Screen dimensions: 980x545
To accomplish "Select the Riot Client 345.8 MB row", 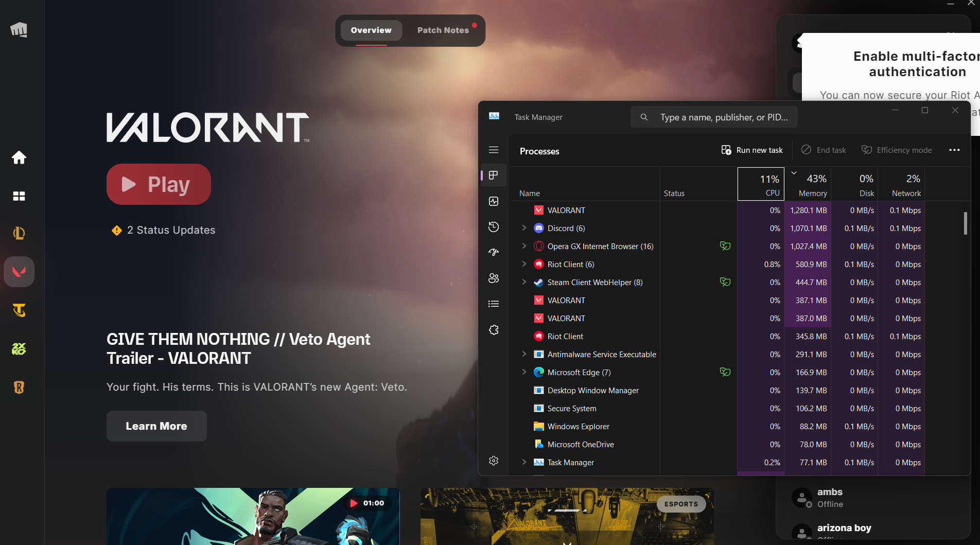I will [x=717, y=336].
